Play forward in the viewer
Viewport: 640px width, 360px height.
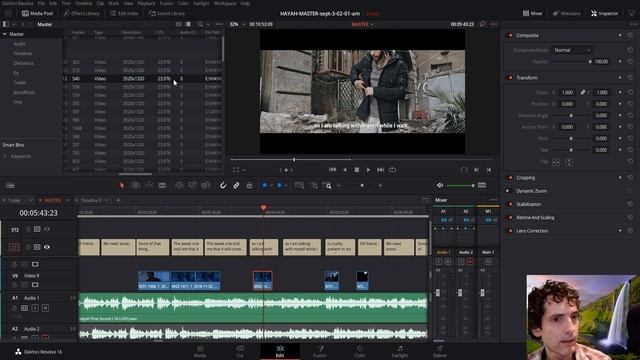[368, 170]
